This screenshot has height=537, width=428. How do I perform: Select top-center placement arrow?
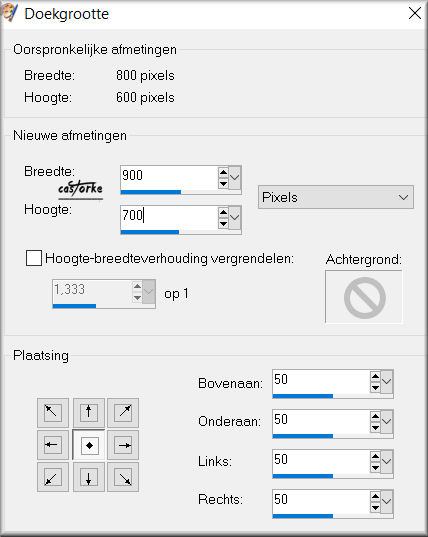click(89, 412)
